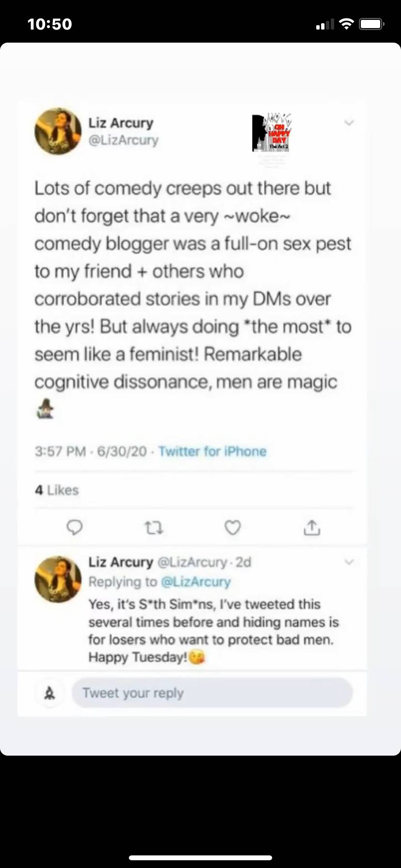Open Liz Arcury's main tweet avatar

tap(58, 131)
